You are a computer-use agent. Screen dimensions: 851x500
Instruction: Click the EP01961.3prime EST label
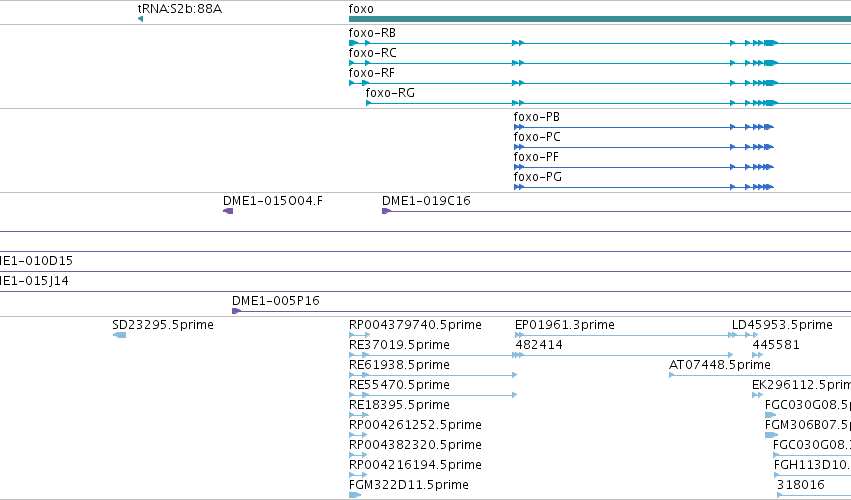pos(564,325)
